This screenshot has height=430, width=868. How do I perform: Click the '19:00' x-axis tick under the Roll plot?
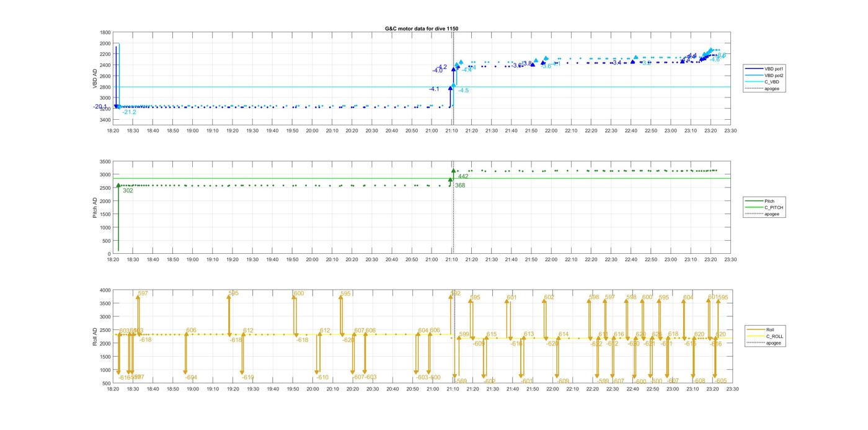[192, 389]
